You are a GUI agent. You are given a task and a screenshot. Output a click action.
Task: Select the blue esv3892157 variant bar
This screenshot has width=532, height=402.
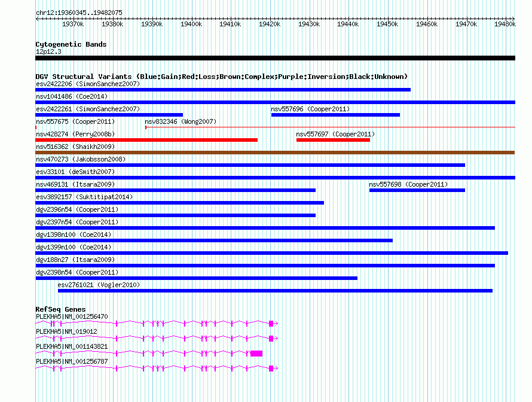(x=179, y=203)
